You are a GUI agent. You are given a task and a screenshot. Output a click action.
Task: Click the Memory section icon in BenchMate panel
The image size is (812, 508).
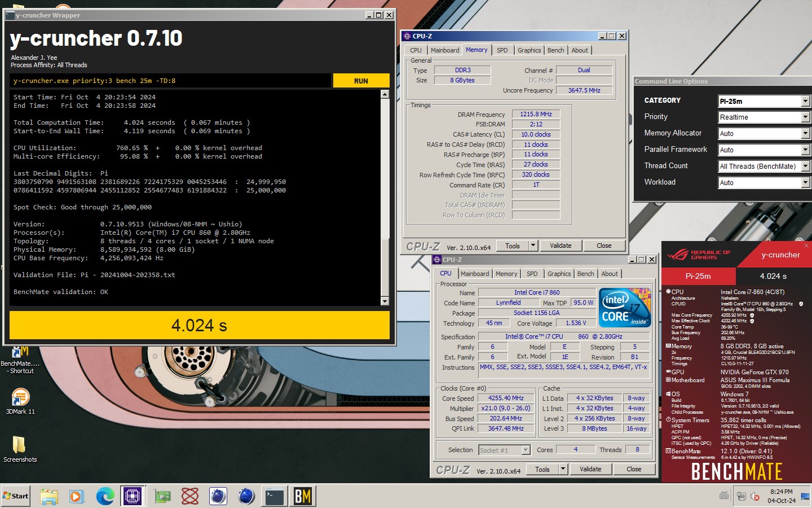point(668,346)
